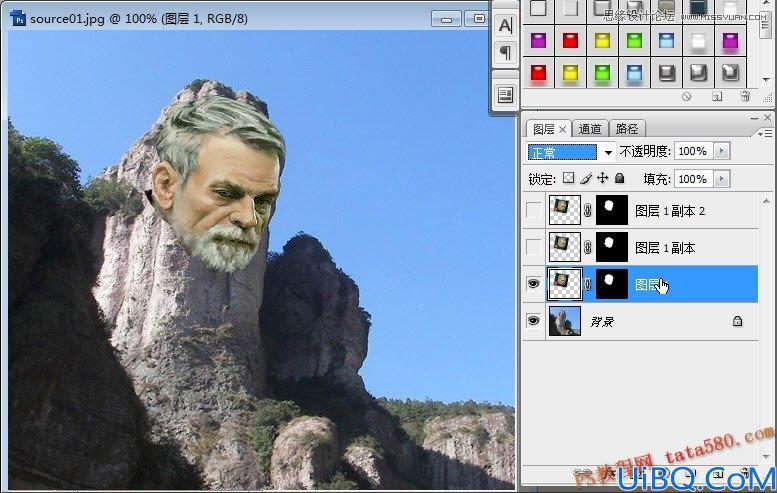Screen dimensions: 777x493
Task: Select the mask thumbnail of 图层 1 副本
Action: 611,247
